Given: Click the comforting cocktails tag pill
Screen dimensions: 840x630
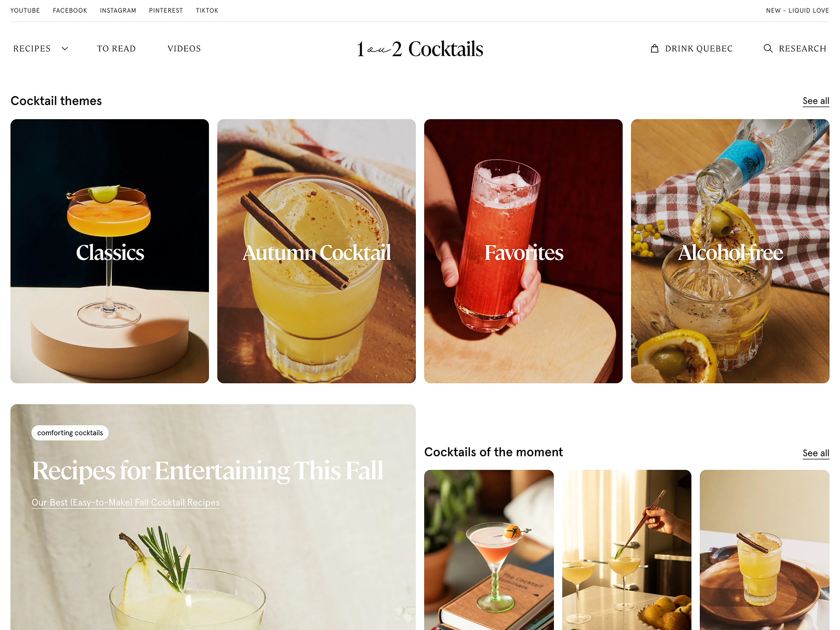Looking at the screenshot, I should point(70,433).
